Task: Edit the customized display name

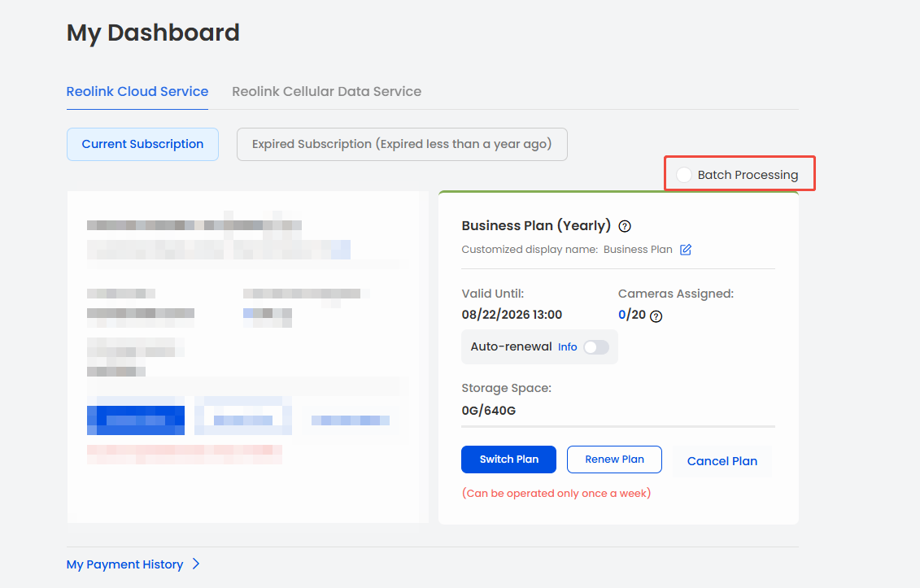Action: [685, 250]
